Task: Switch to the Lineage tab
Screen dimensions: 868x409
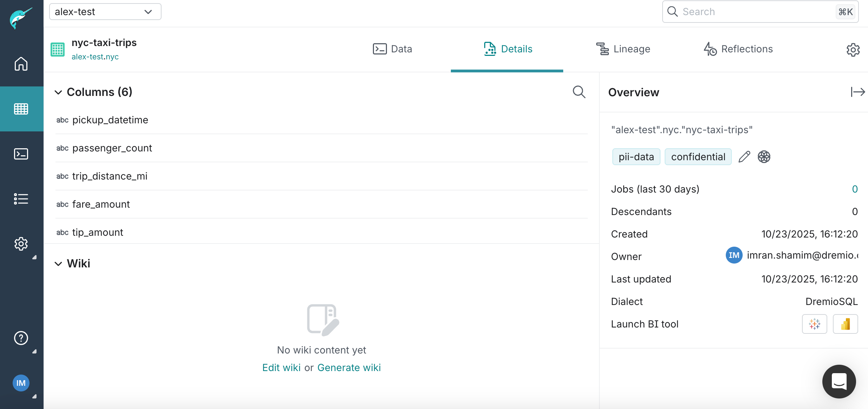Action: coord(623,49)
